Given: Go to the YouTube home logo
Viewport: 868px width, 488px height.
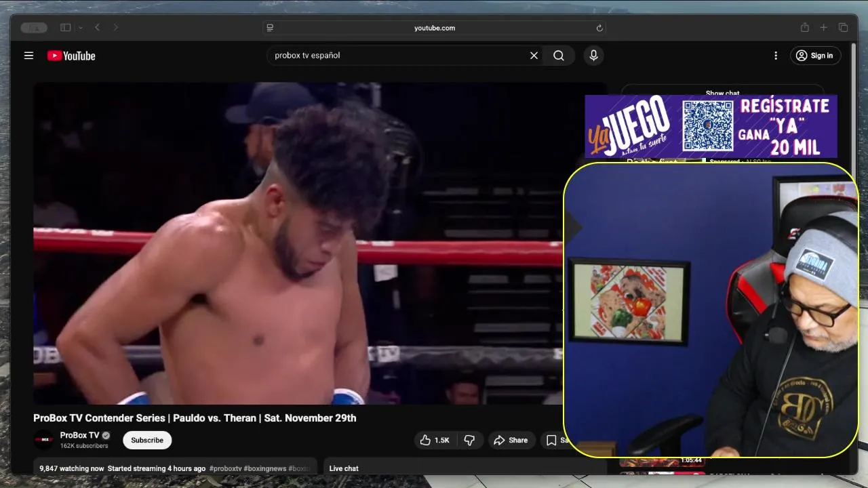Looking at the screenshot, I should 71,56.
